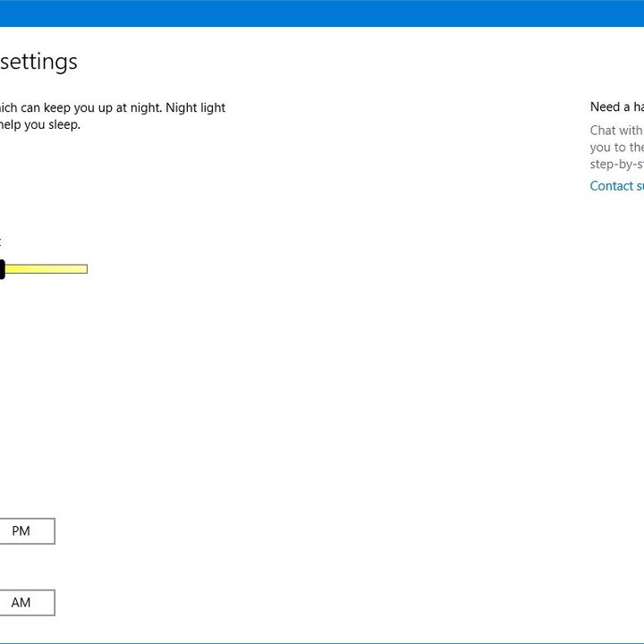Click the middle of the yellow slider track
644x644 pixels.
(x=47, y=268)
